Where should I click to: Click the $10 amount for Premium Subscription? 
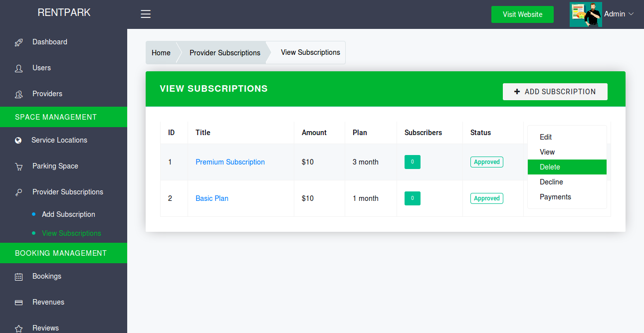308,162
